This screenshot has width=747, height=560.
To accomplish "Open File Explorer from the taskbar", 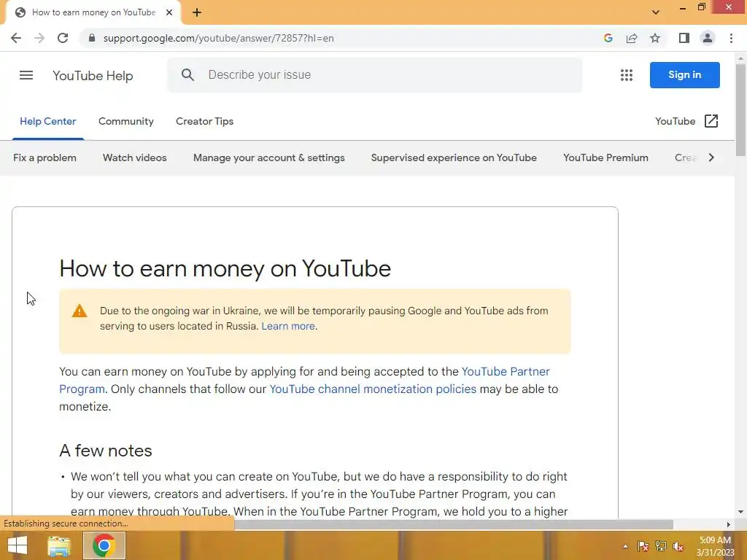I will point(59,545).
